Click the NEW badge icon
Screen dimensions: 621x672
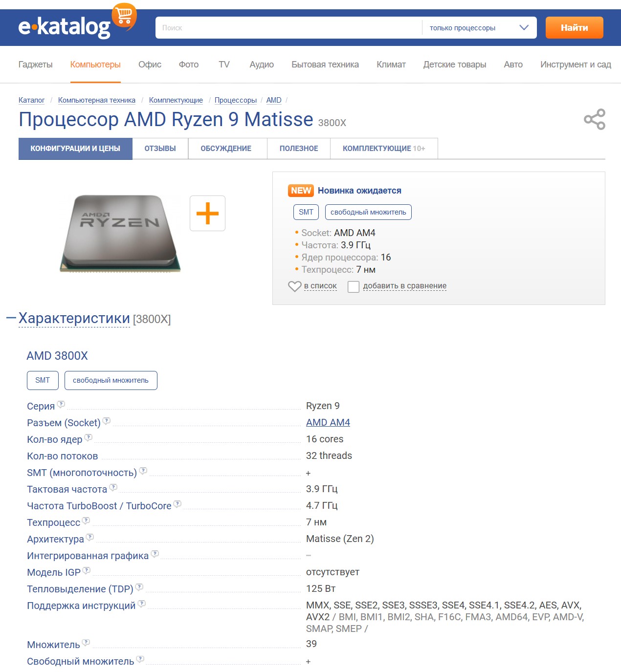click(x=301, y=191)
